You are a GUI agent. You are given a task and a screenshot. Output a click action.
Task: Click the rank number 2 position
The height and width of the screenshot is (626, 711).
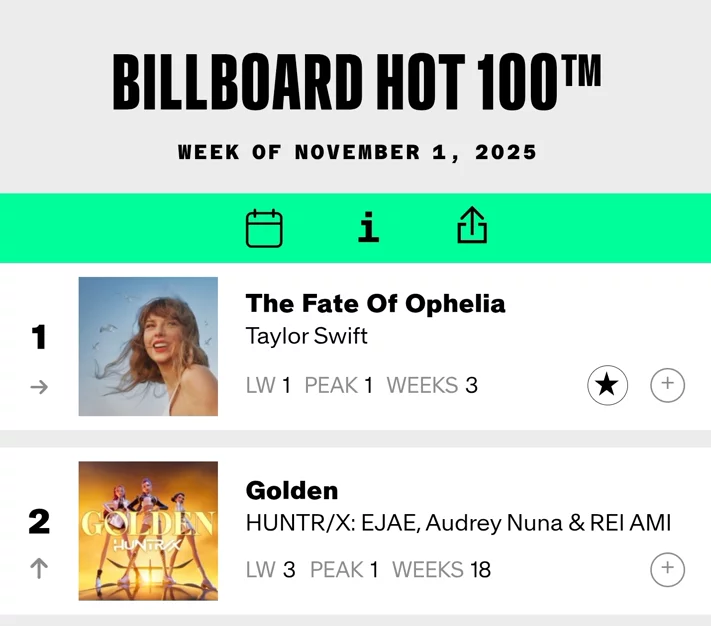(x=39, y=521)
